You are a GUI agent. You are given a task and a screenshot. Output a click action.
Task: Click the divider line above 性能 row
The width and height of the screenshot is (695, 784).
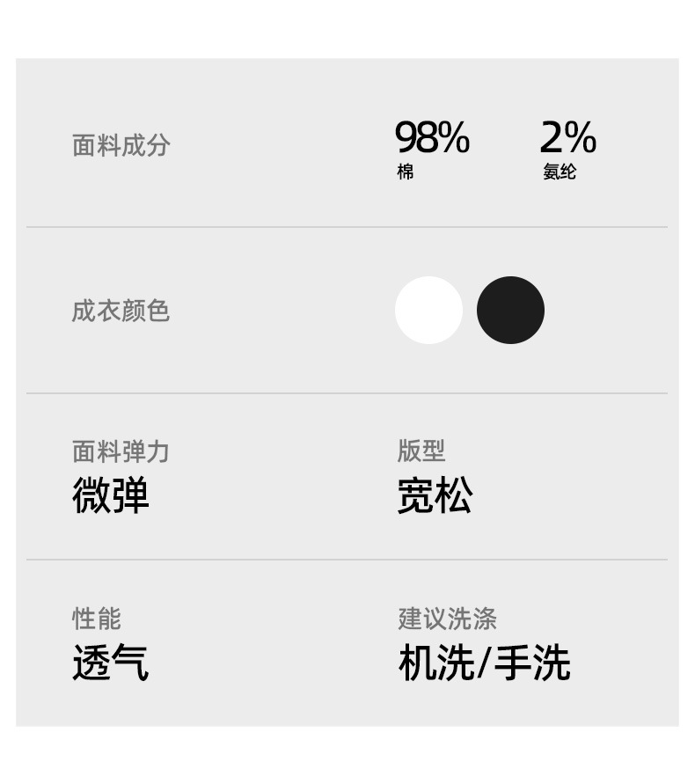(347, 559)
